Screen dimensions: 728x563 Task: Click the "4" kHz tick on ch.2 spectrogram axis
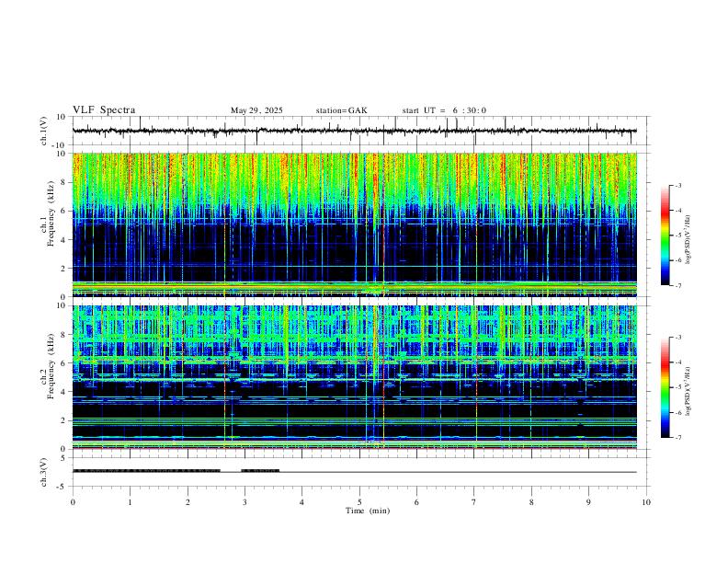pyautogui.click(x=63, y=392)
